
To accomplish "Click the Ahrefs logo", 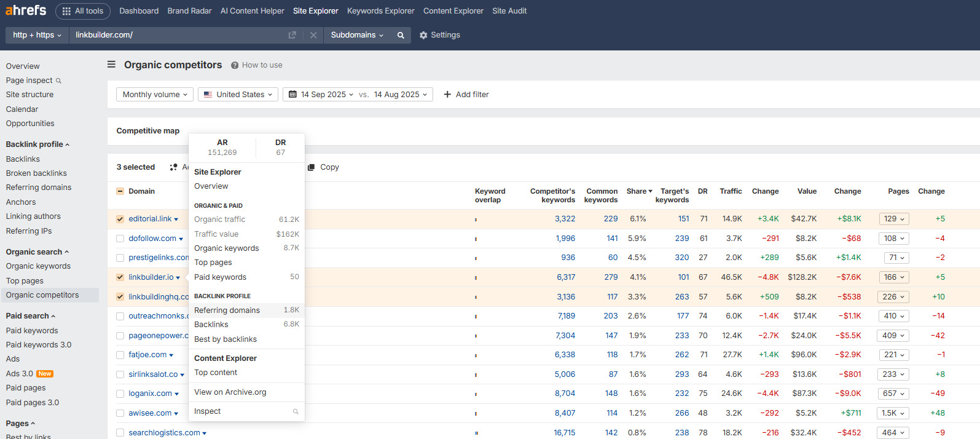I will (26, 10).
